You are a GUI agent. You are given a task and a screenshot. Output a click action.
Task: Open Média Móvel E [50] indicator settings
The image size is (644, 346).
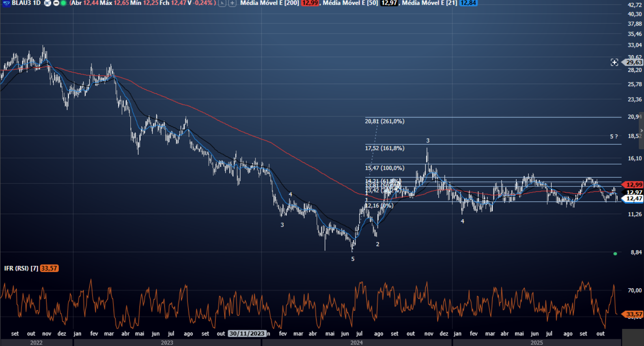coord(350,3)
